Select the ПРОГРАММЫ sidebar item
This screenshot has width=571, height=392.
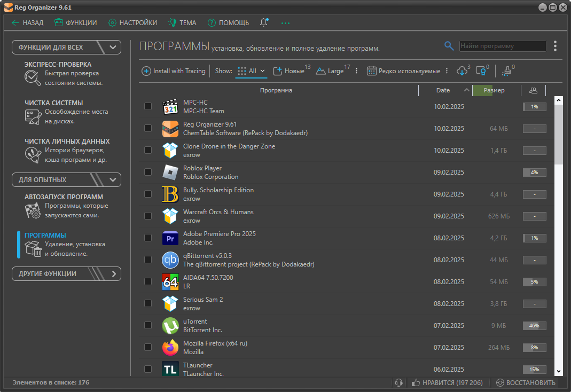coord(66,245)
